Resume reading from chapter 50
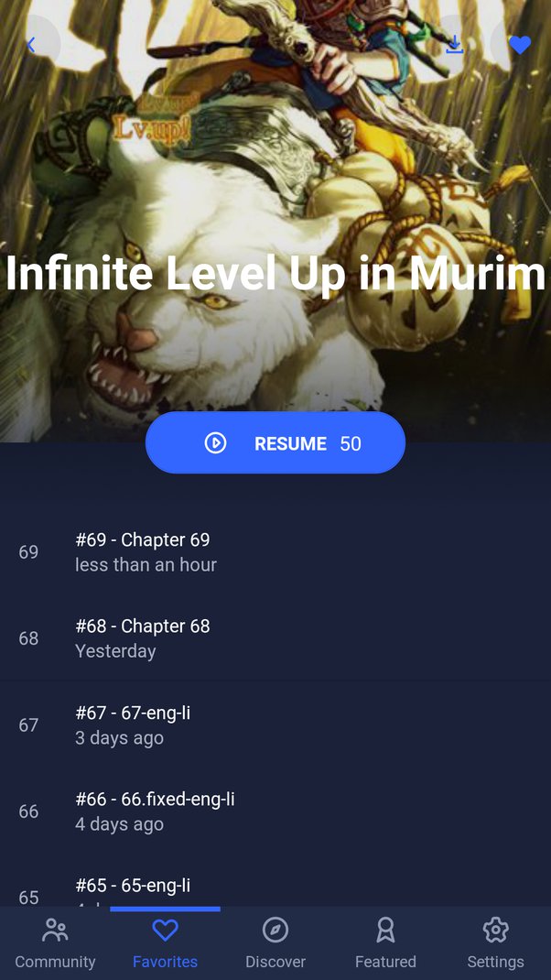Viewport: 551px width, 980px height. point(275,442)
